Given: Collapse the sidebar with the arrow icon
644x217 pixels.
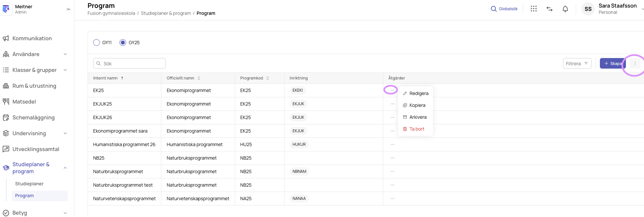Looking at the screenshot, I should click(x=68, y=9).
